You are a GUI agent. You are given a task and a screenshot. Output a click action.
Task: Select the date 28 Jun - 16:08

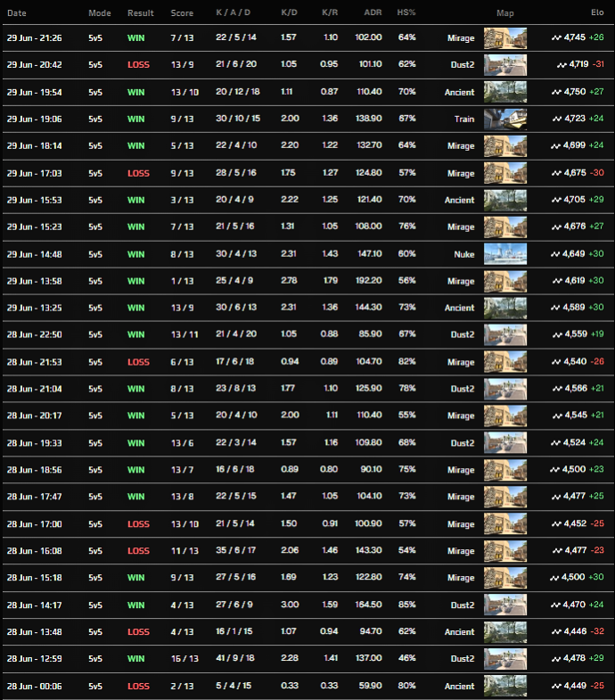point(35,551)
